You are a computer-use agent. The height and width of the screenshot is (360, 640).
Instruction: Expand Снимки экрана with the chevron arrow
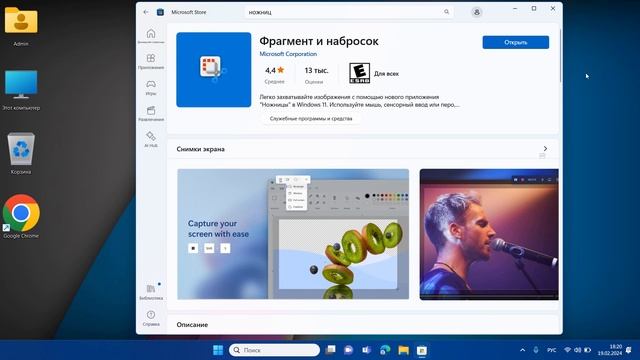pyautogui.click(x=545, y=149)
